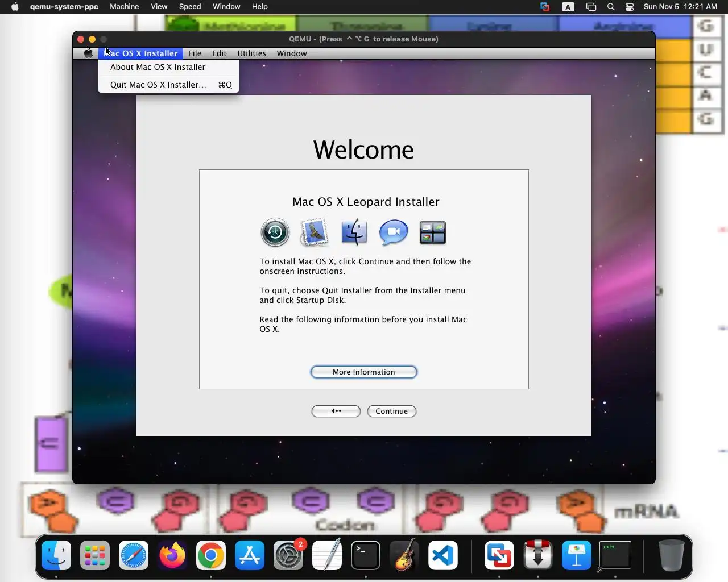The width and height of the screenshot is (728, 582).
Task: Launch GarageBand guitar icon in Dock
Action: pos(404,555)
